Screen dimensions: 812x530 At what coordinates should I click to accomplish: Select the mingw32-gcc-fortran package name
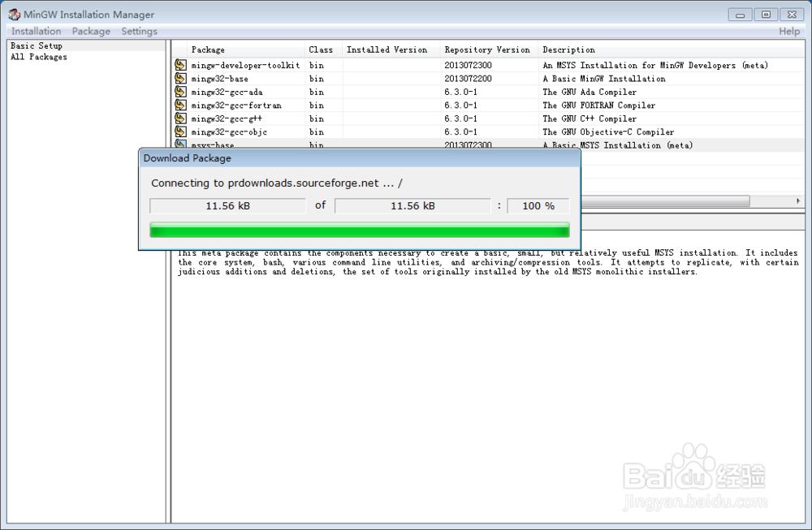(x=236, y=105)
